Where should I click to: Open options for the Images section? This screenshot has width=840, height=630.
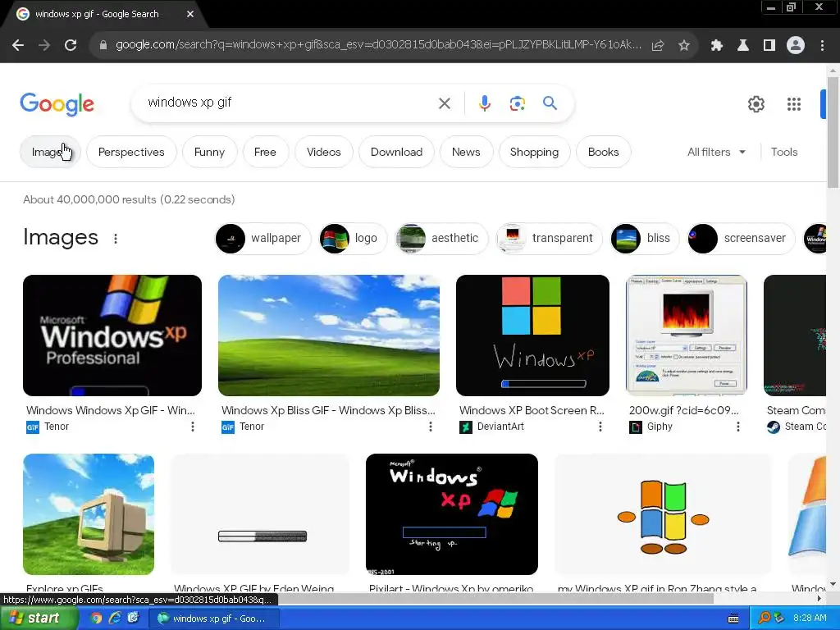point(116,239)
